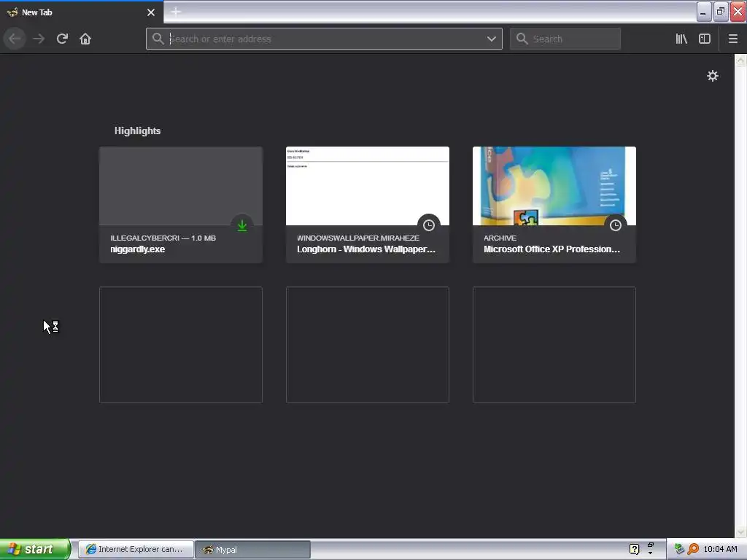747x560 pixels.
Task: Open the hamburger application menu
Action: pyautogui.click(x=733, y=39)
